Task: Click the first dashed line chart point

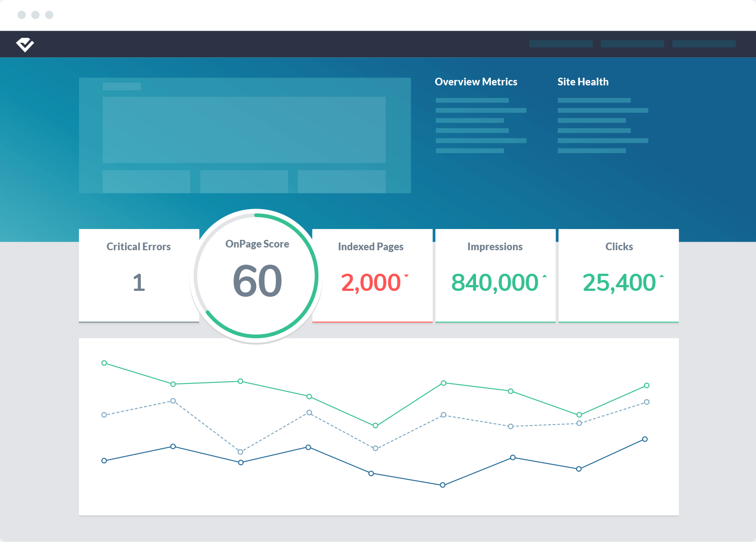Action: (104, 415)
